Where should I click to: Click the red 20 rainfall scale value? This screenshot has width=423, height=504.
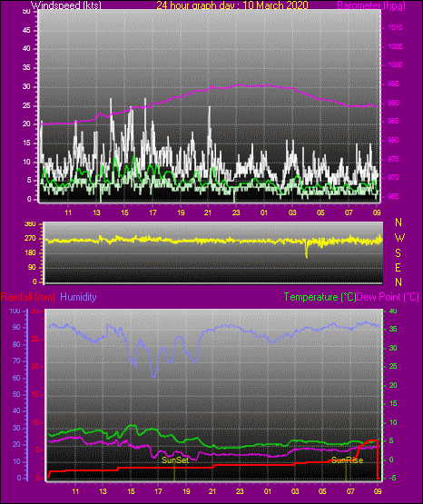35,367
